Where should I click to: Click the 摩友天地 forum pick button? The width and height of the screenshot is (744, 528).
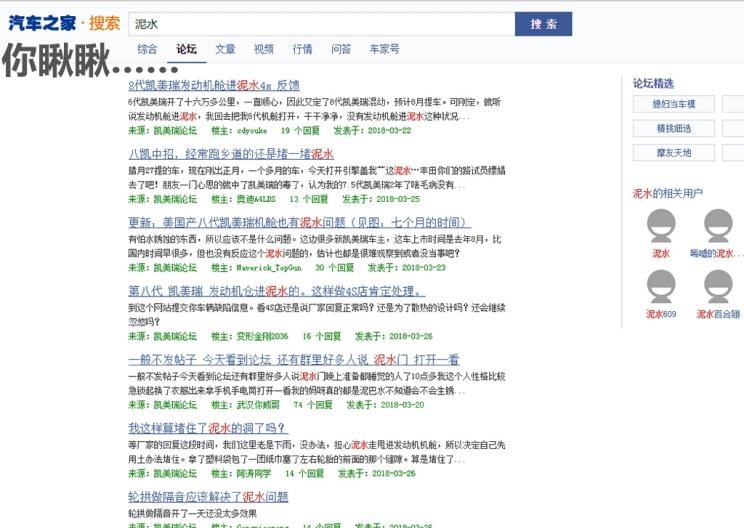coord(674,153)
